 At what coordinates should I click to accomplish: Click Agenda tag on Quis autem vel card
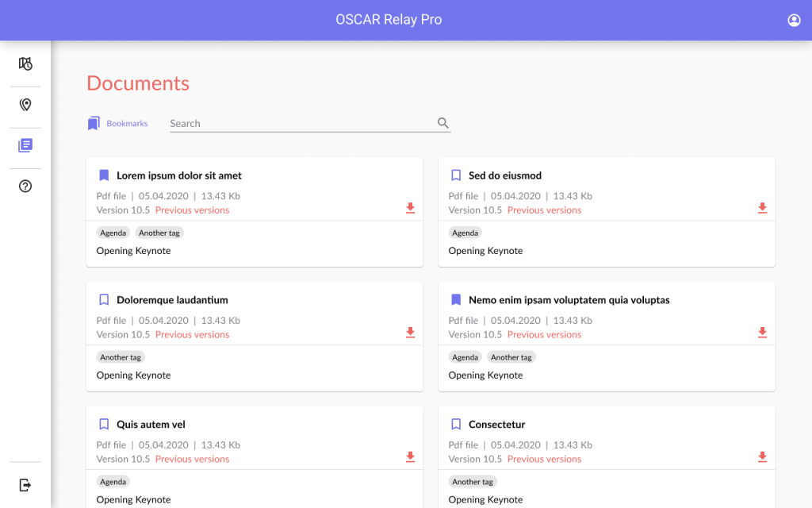click(x=113, y=482)
